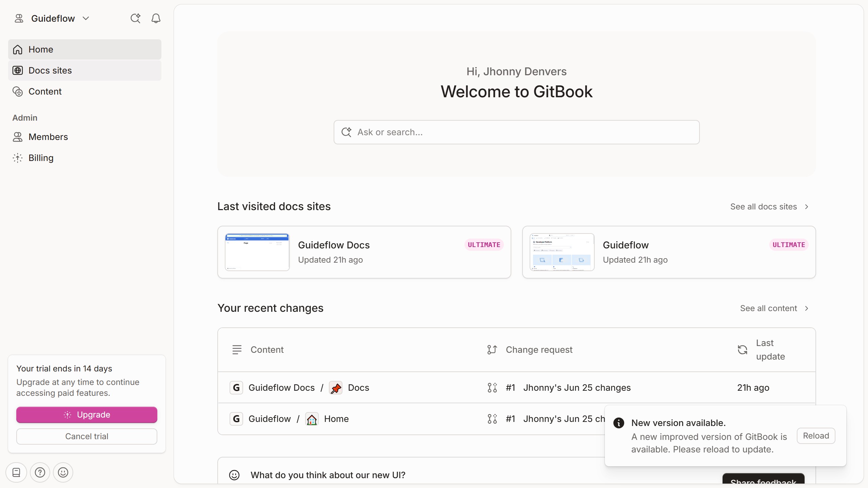The width and height of the screenshot is (868, 488).
Task: Click chevron next to See all content
Action: [807, 308]
